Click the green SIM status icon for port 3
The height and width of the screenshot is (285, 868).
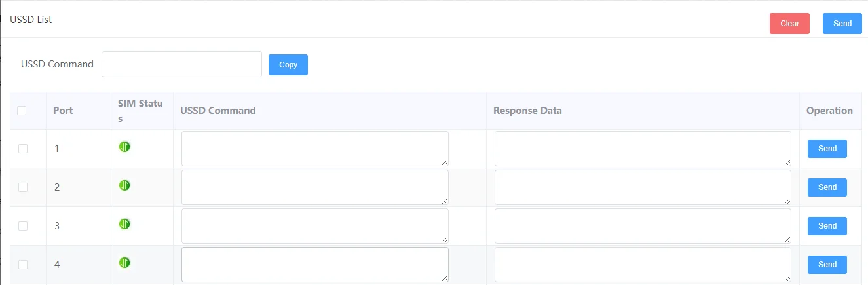tap(124, 224)
